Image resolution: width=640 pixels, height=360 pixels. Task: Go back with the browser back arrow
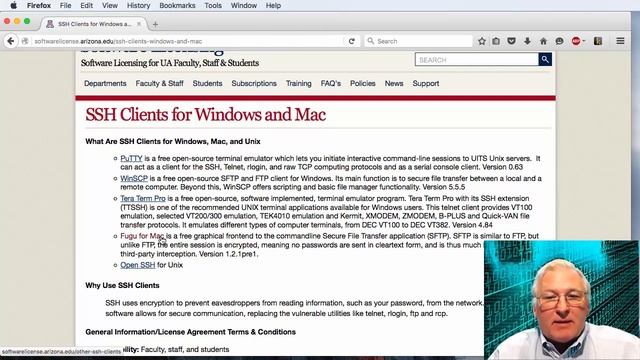tap(11, 41)
